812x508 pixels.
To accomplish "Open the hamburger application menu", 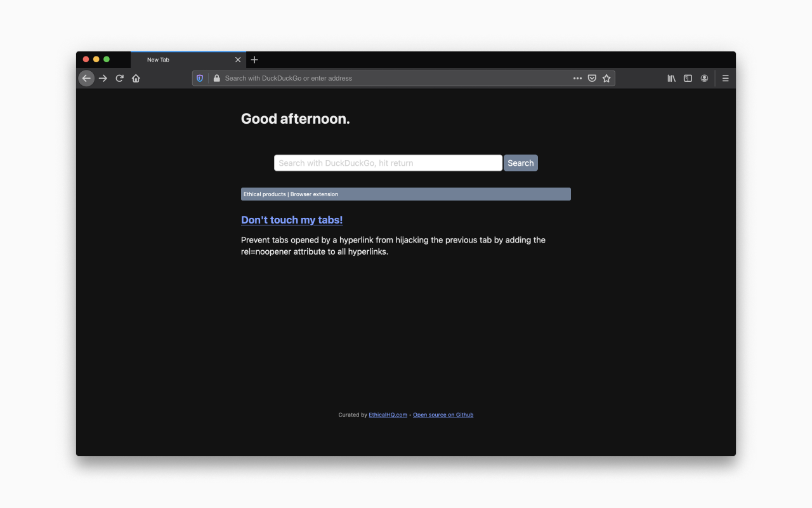I will 726,78.
